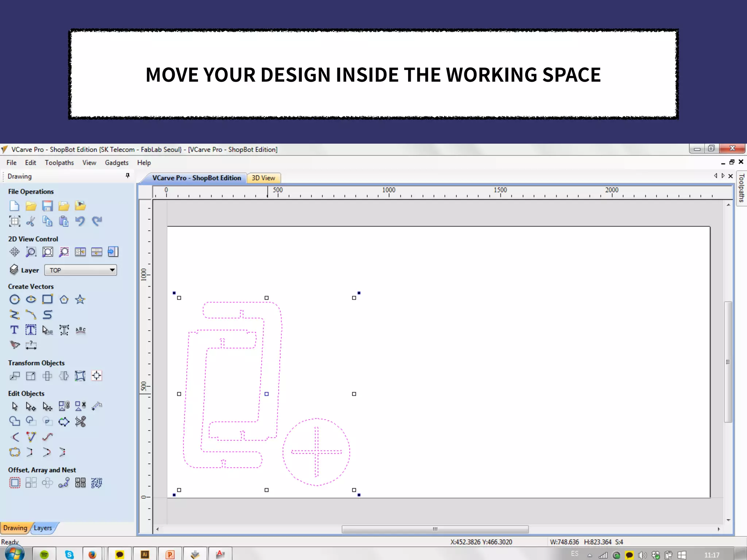Expand the Layer TOP dropdown

(x=112, y=270)
